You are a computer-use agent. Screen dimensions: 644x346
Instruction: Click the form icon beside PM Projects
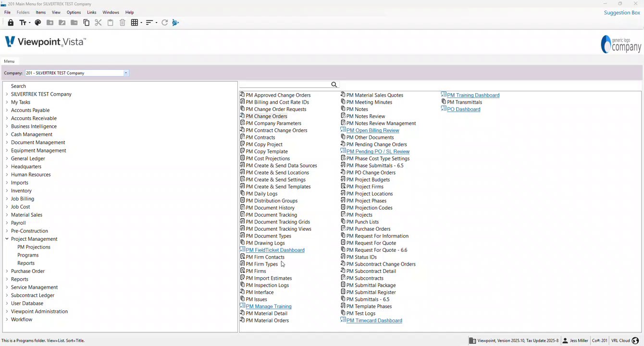tap(343, 214)
